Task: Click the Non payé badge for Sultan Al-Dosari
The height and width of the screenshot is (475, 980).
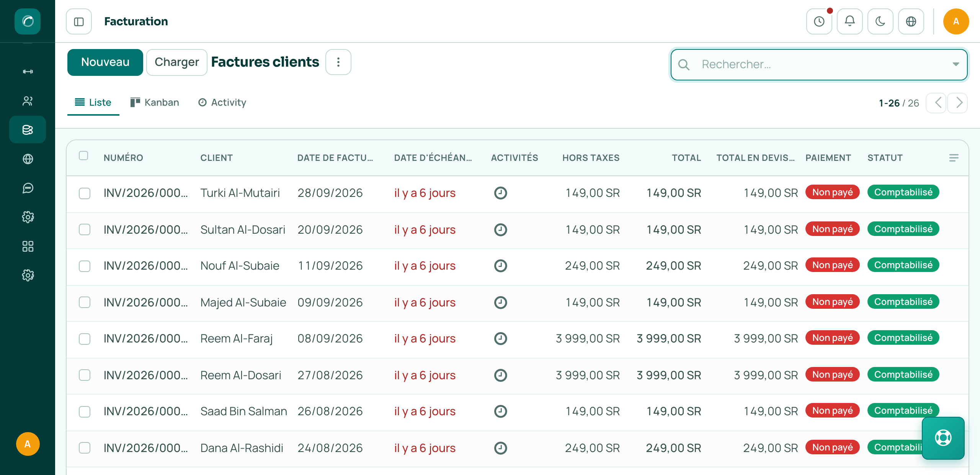Action: [x=833, y=229]
